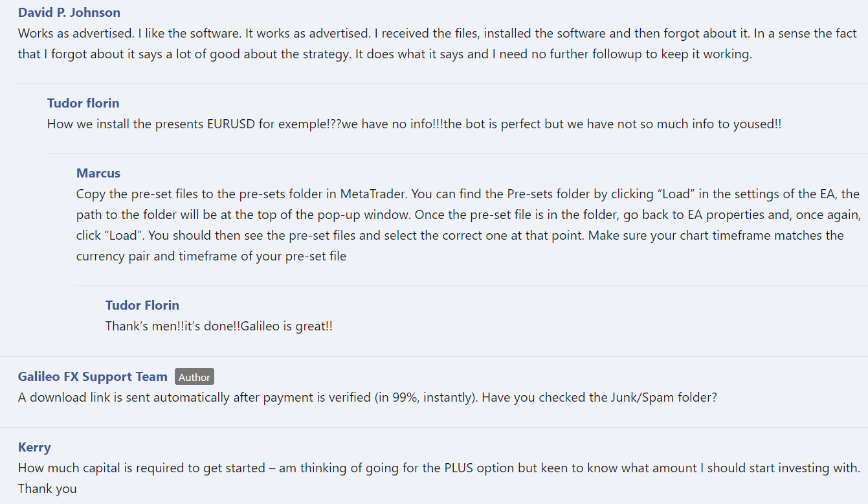Screen dimensions: 868x504
Task: Open Galileo FX Support Team profile name
Action: click(93, 376)
